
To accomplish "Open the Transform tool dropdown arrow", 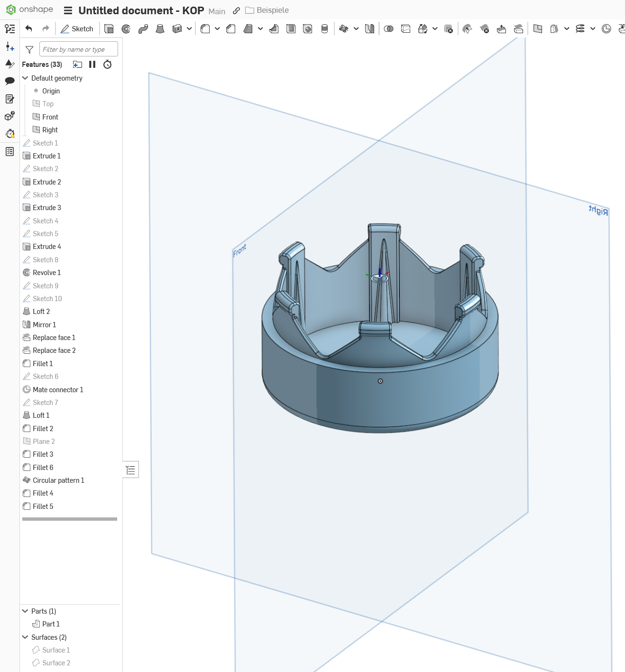I will 435,29.
